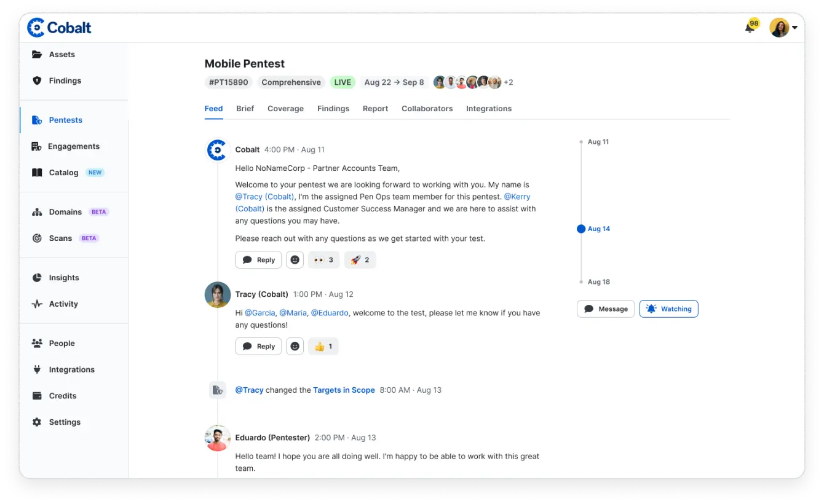The image size is (824, 504).
Task: Click the LIVE status badge
Action: coord(343,82)
